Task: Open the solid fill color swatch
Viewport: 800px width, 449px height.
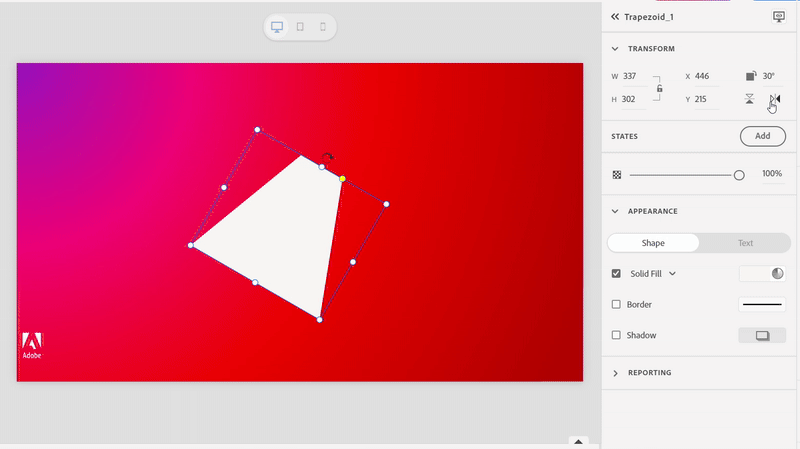Action: click(x=762, y=273)
